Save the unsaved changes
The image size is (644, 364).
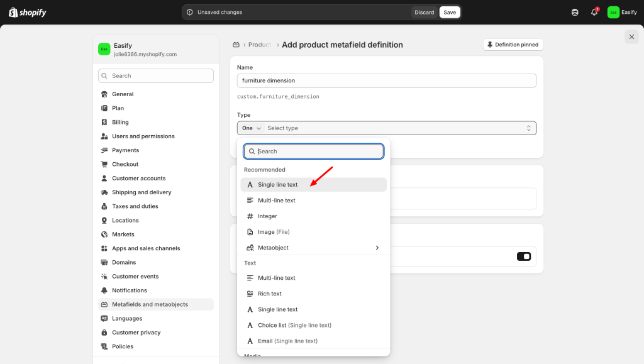pos(449,13)
